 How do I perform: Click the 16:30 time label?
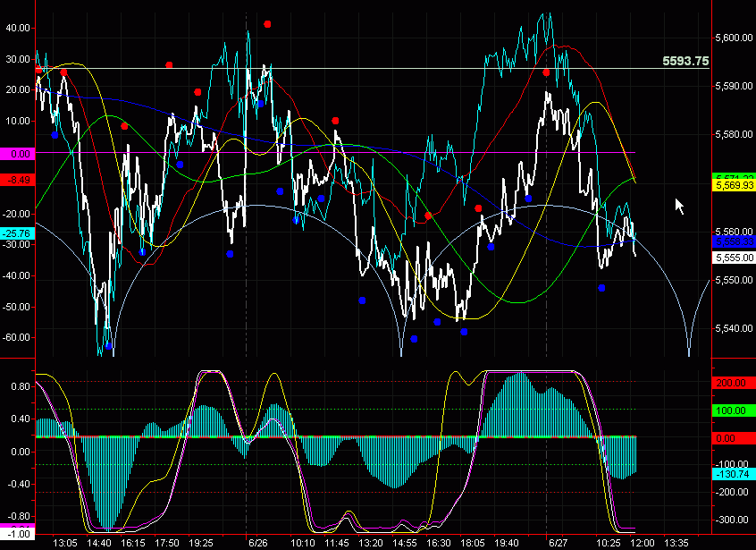pos(439,543)
